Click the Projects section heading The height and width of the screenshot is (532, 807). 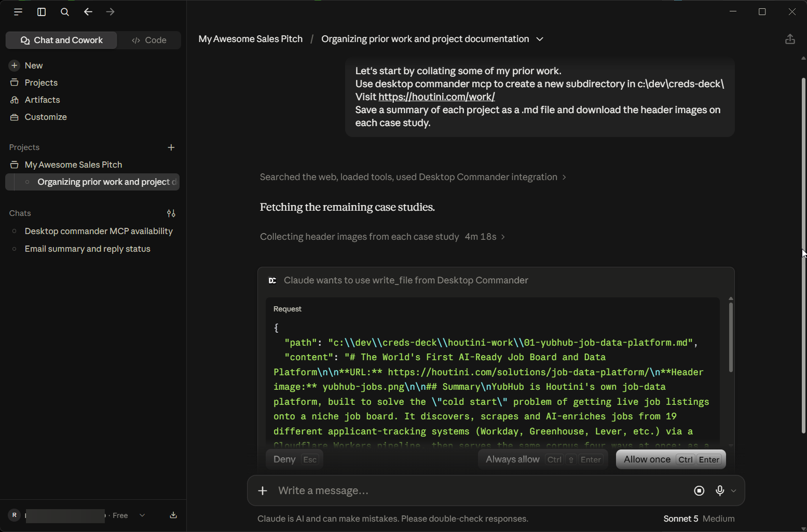24,147
